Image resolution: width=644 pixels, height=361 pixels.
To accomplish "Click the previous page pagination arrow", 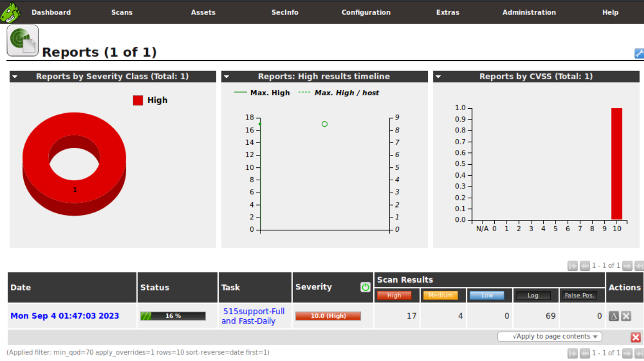I will (585, 266).
